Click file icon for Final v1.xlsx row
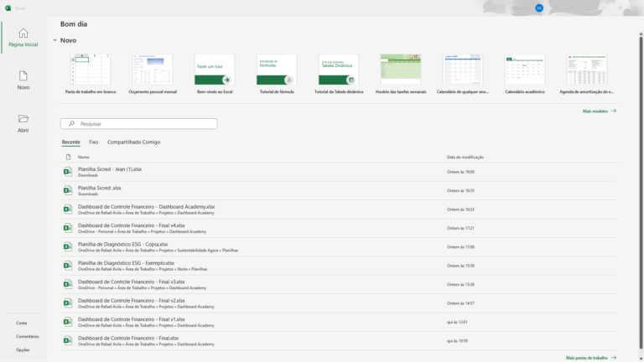This screenshot has width=644, height=362. tap(68, 322)
